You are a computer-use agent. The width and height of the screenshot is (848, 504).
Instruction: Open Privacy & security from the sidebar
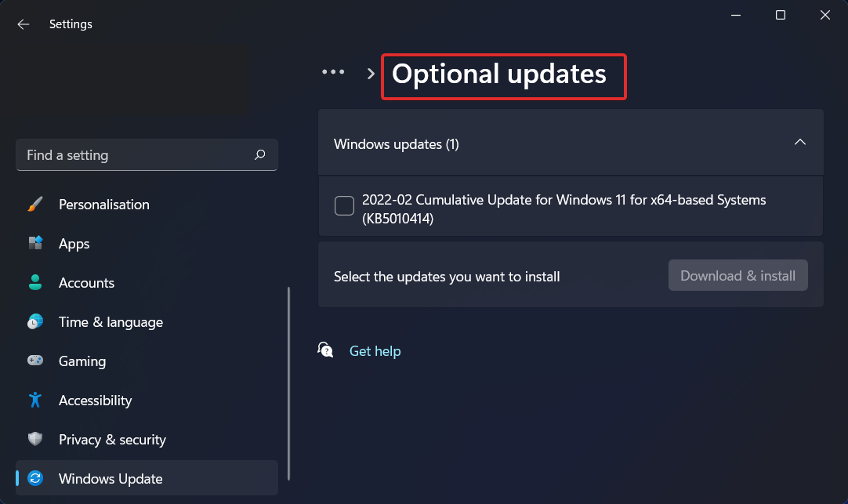click(112, 439)
